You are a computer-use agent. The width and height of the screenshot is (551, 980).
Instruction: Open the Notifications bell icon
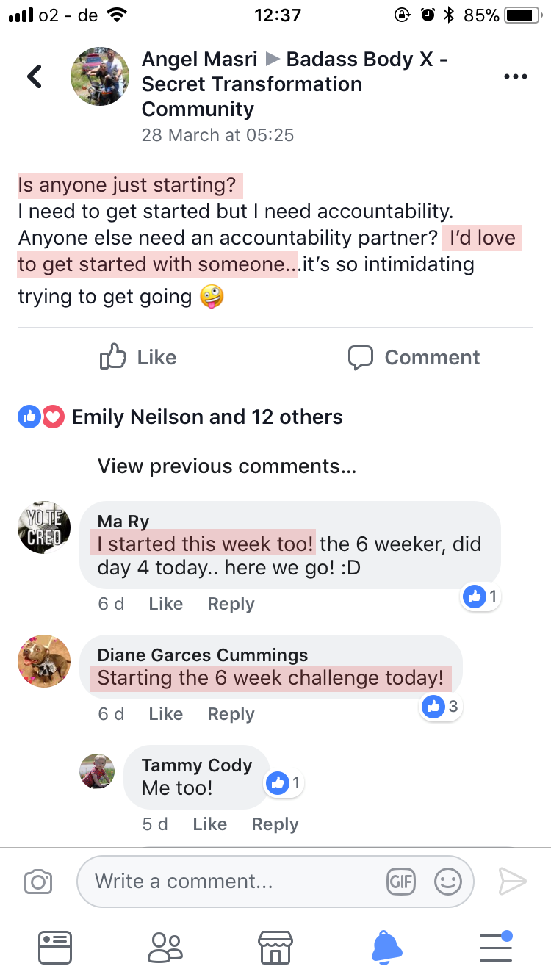(386, 947)
